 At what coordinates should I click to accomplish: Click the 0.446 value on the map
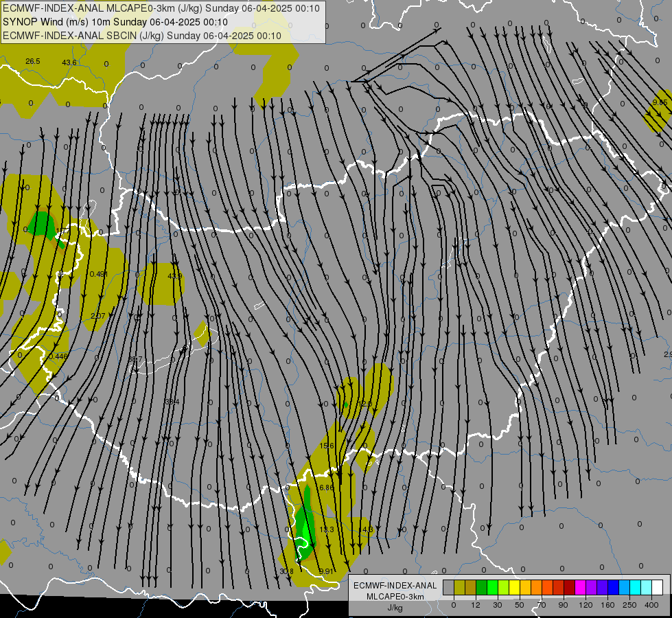58,356
